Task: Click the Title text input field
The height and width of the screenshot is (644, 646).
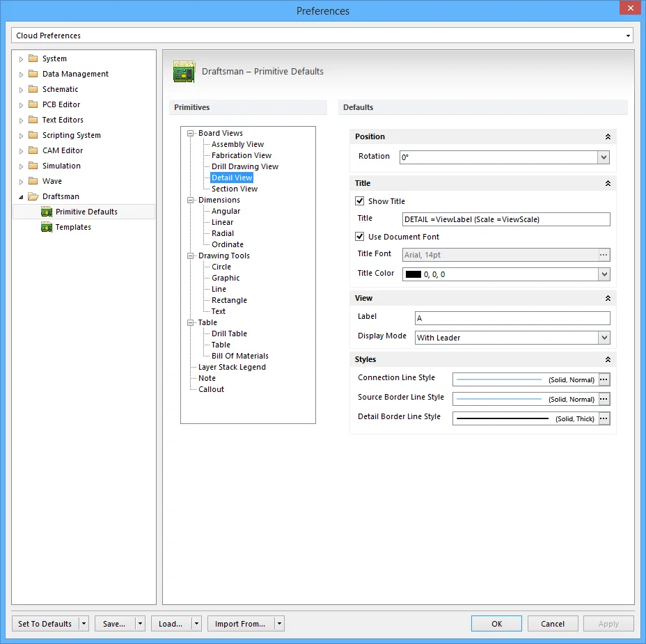Action: (x=506, y=219)
